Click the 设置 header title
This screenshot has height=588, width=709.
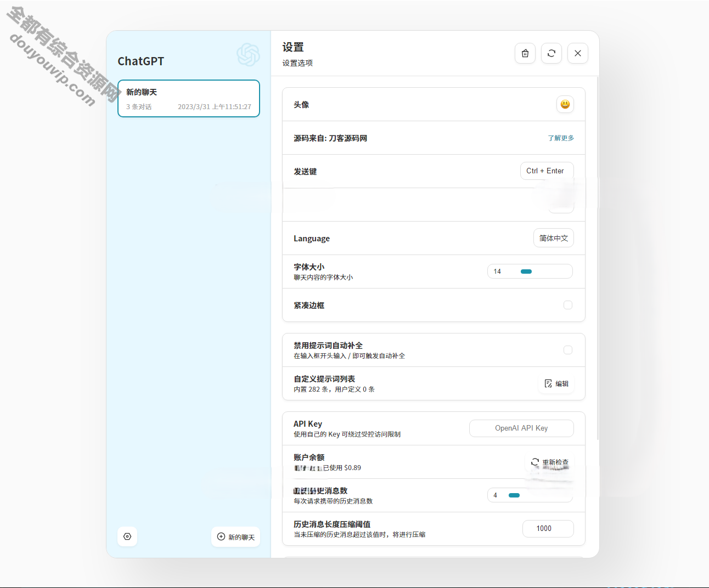point(293,47)
